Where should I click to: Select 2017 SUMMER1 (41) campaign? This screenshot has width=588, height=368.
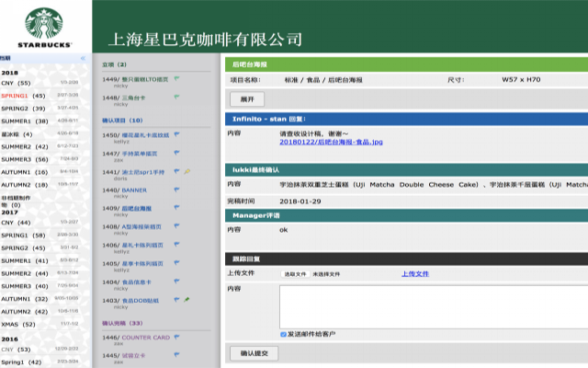(25, 261)
